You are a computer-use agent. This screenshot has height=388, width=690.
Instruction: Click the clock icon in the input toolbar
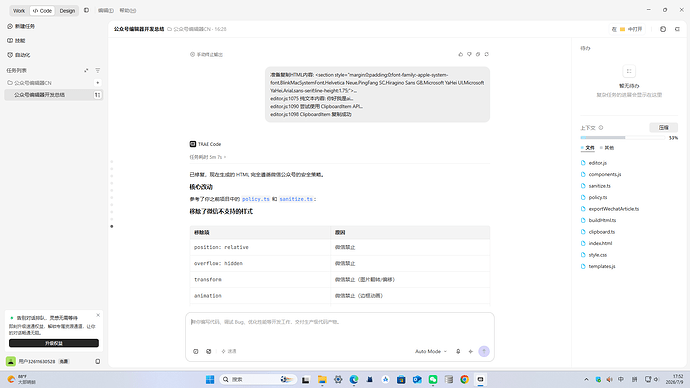(196, 351)
